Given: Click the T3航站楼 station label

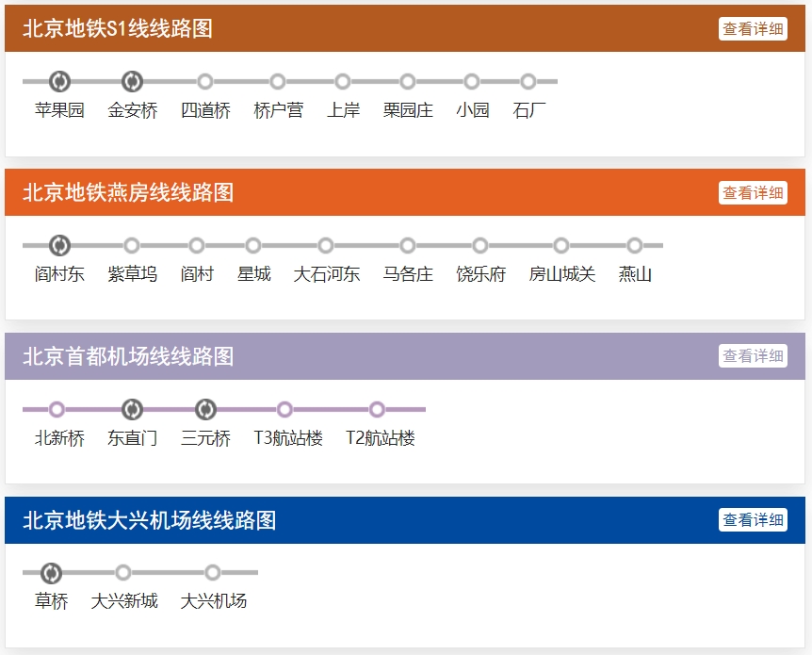Looking at the screenshot, I should 288,438.
